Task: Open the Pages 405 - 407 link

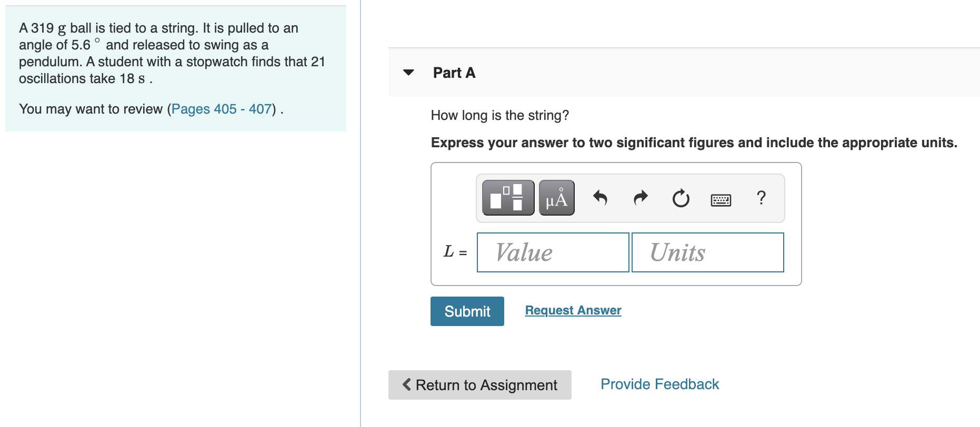Action: (222, 109)
